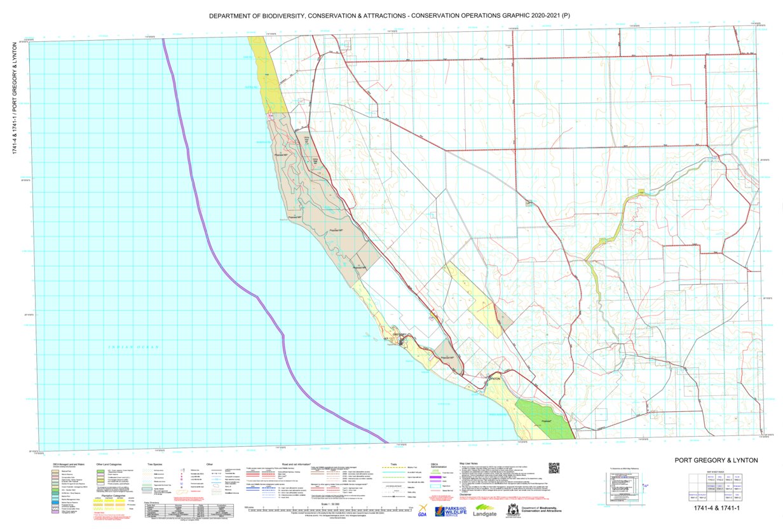Click the INDIAN OCEAN label on the map
The image size is (783, 532).
(133, 348)
